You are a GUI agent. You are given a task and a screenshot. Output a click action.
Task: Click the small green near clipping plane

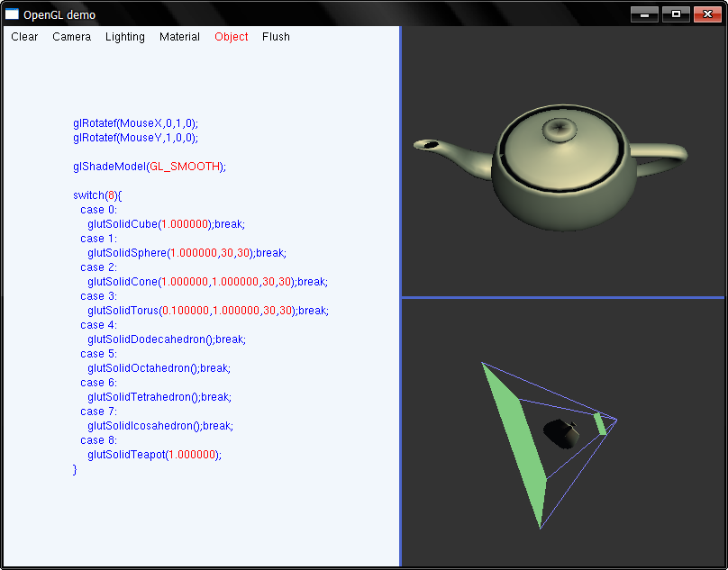(600, 423)
